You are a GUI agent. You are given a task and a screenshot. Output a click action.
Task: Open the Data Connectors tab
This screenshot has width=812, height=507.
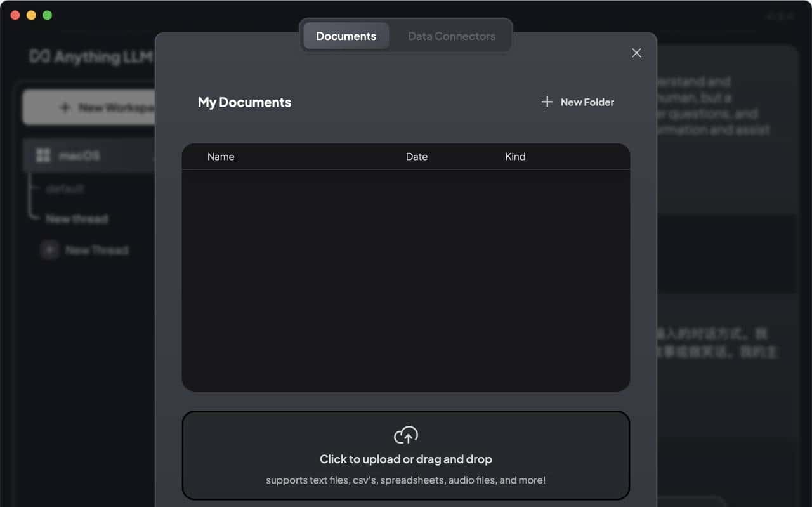point(451,36)
